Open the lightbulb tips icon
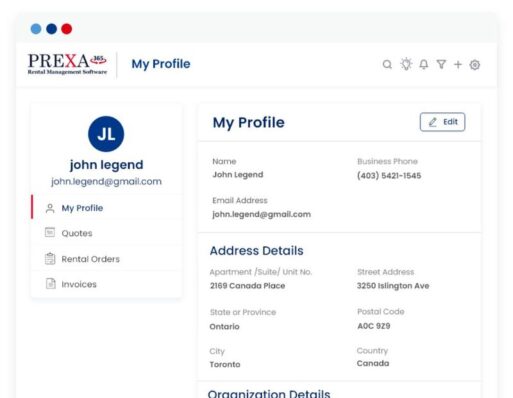 pyautogui.click(x=406, y=64)
